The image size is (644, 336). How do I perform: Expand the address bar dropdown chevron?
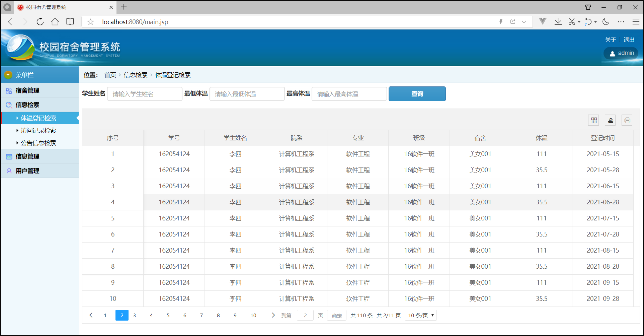coord(524,22)
